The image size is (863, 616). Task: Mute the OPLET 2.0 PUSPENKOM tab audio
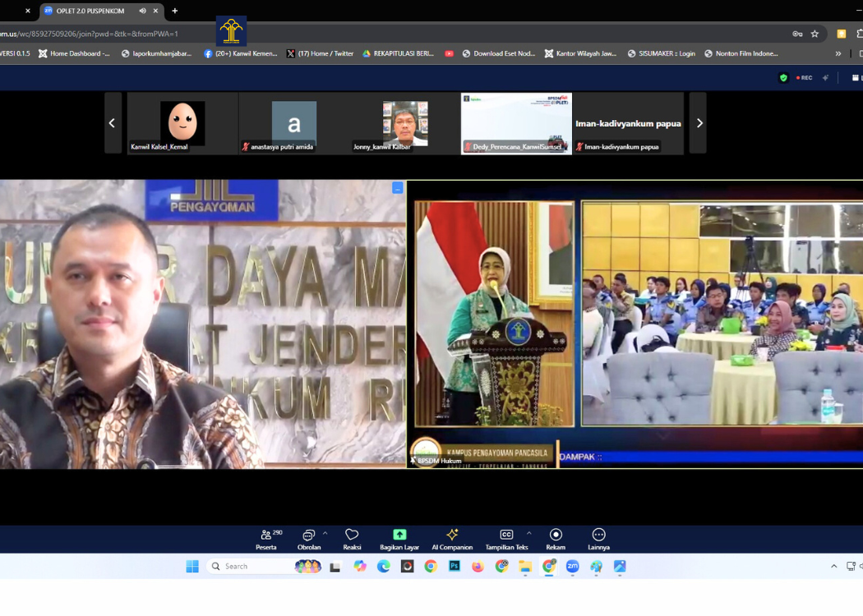point(142,11)
